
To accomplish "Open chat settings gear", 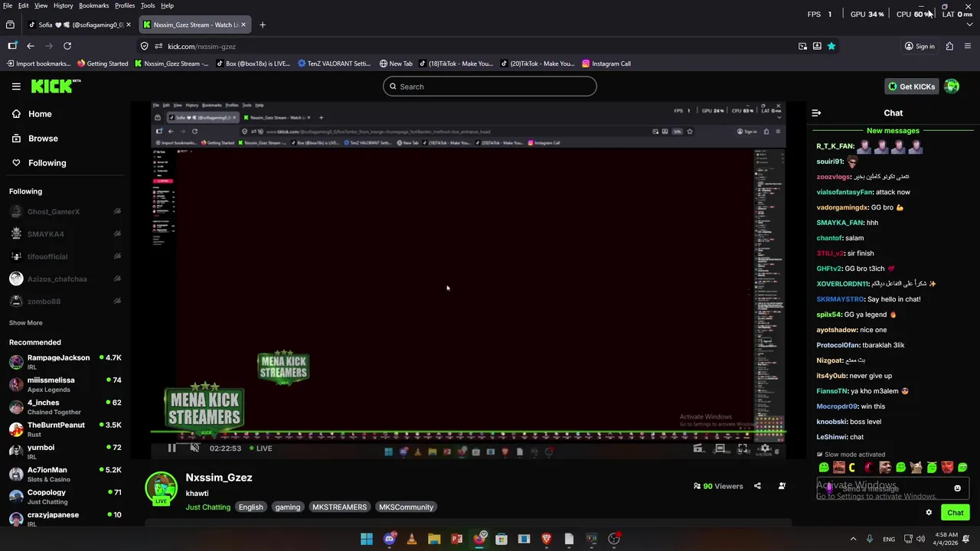I will pyautogui.click(x=929, y=513).
